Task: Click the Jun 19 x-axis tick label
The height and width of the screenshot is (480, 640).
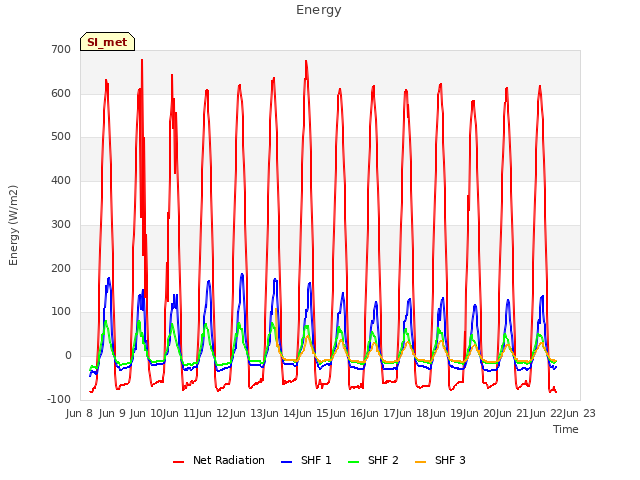Action: click(x=448, y=413)
